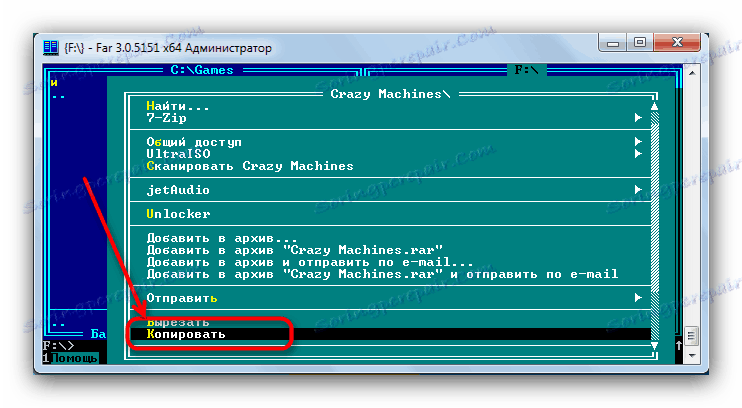Close the Far Manager window

click(677, 43)
